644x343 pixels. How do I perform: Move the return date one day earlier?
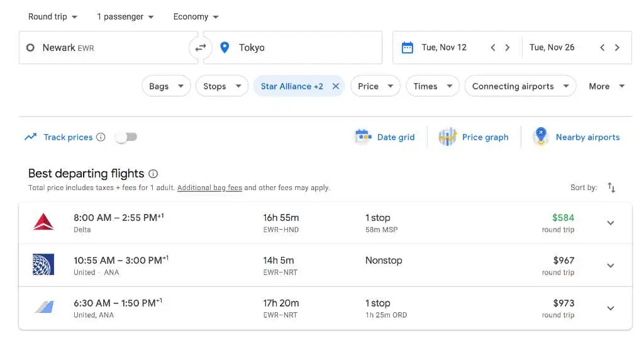[x=602, y=48]
